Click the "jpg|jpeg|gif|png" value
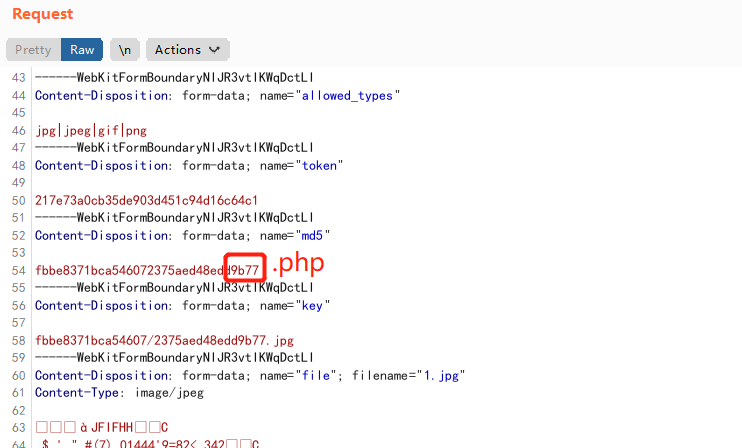742x448 pixels. coord(91,131)
